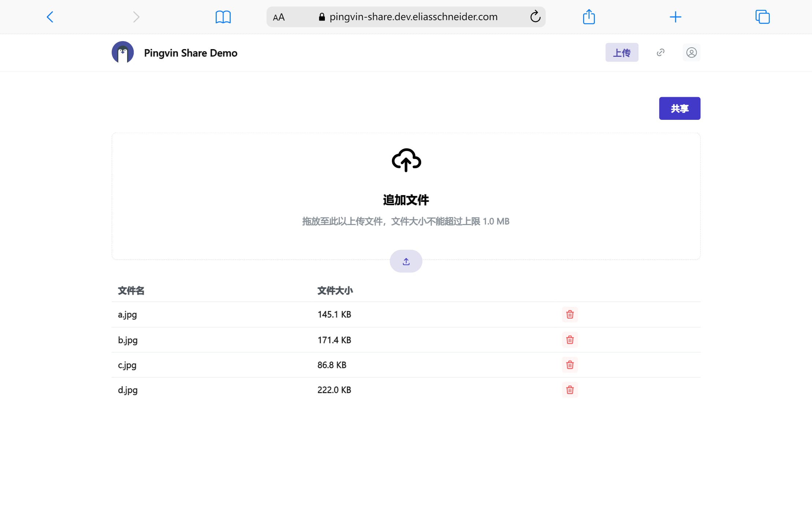Reload the page with refresh icon

(535, 16)
